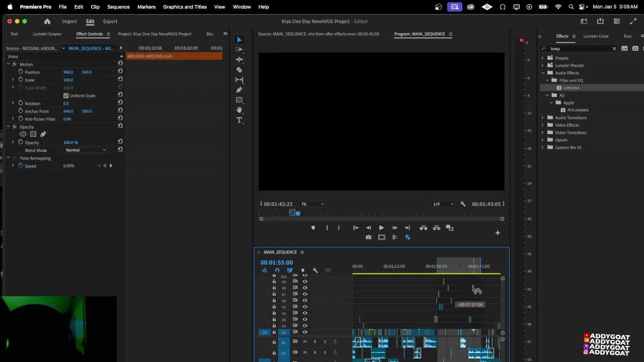Switch to the Lumetri Color tab
644x362 pixels.
click(x=596, y=36)
